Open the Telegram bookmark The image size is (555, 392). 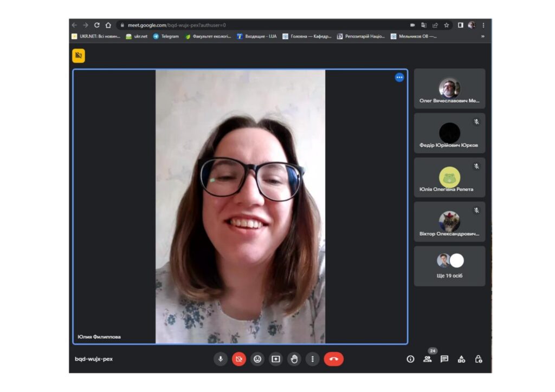[x=166, y=36]
